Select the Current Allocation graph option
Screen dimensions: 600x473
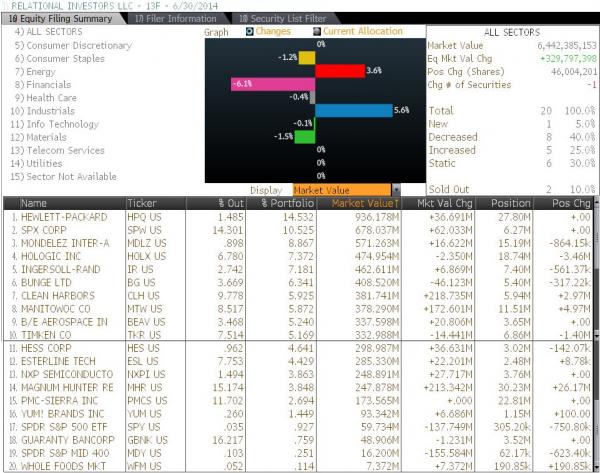click(x=358, y=31)
